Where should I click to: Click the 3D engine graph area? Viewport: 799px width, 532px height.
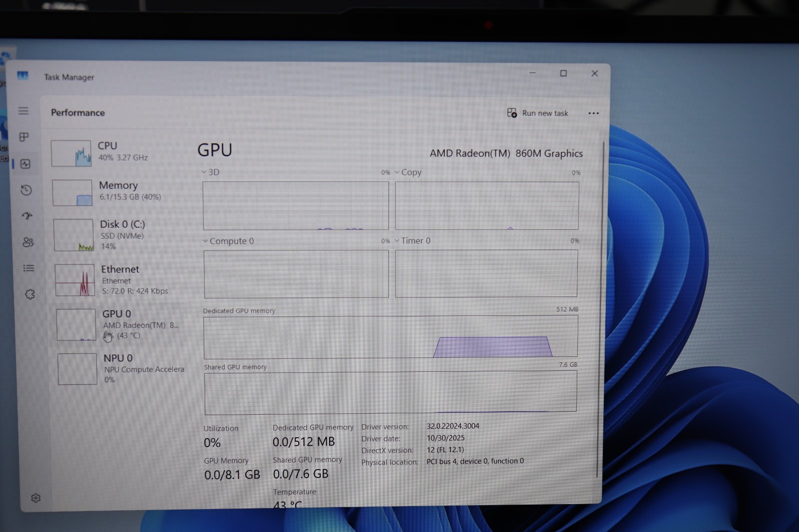point(296,206)
